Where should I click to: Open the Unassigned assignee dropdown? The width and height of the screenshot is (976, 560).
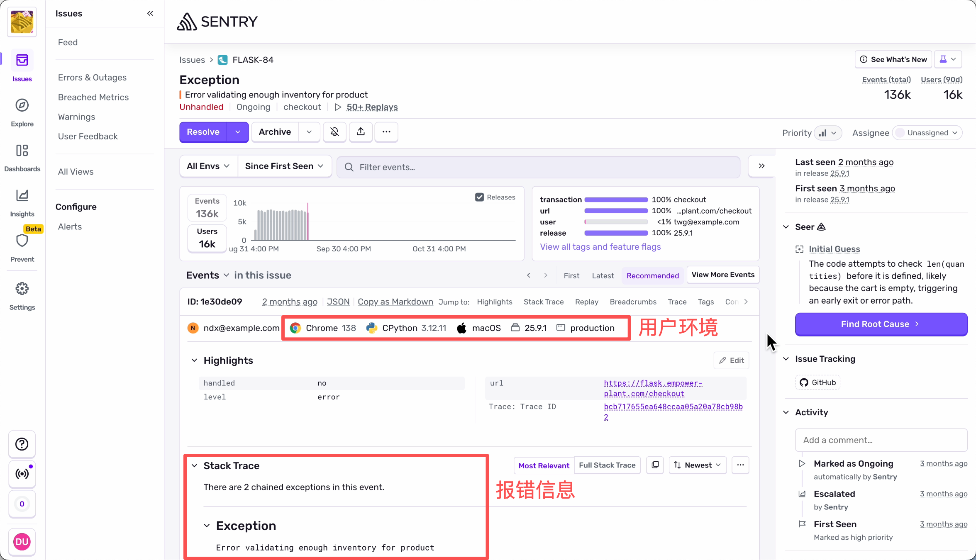tap(927, 133)
